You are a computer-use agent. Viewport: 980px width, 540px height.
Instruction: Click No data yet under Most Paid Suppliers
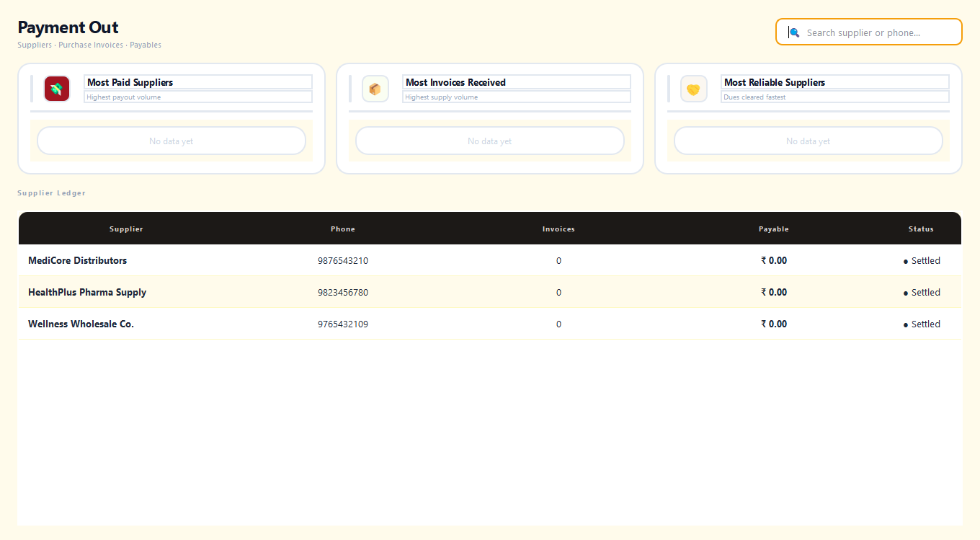click(x=171, y=141)
